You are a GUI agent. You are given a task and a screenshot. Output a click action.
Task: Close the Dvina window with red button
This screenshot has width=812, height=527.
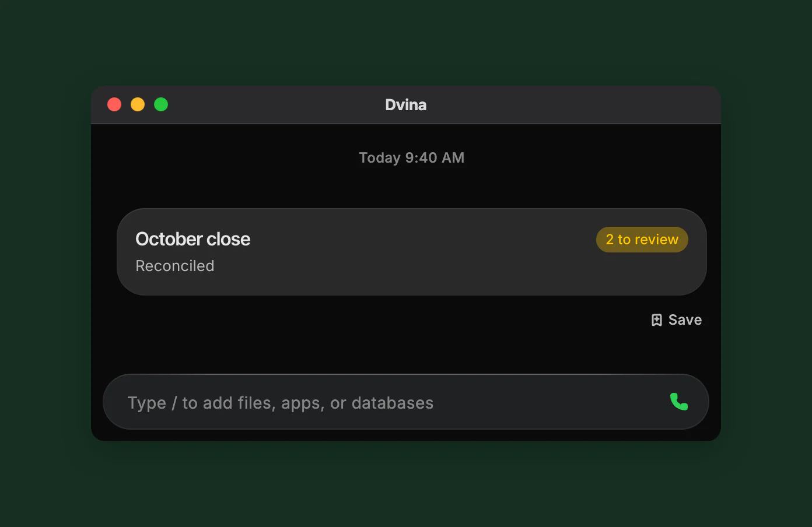(114, 104)
